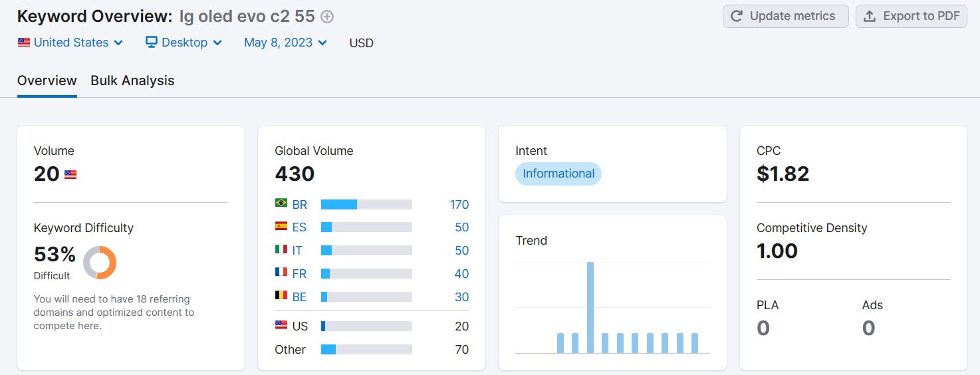
Task: Open the May 8, 2023 date dropdown
Action: (286, 43)
